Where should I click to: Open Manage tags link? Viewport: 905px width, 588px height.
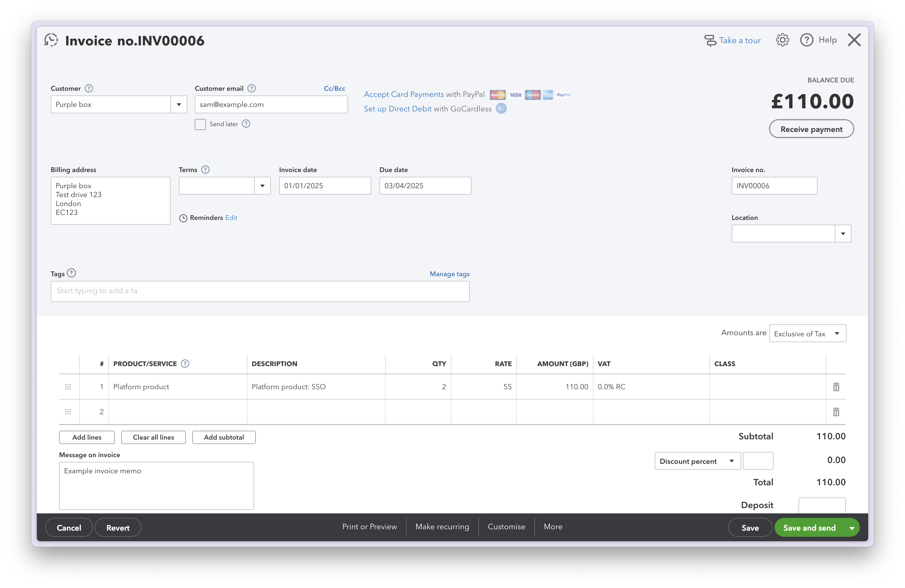point(449,274)
